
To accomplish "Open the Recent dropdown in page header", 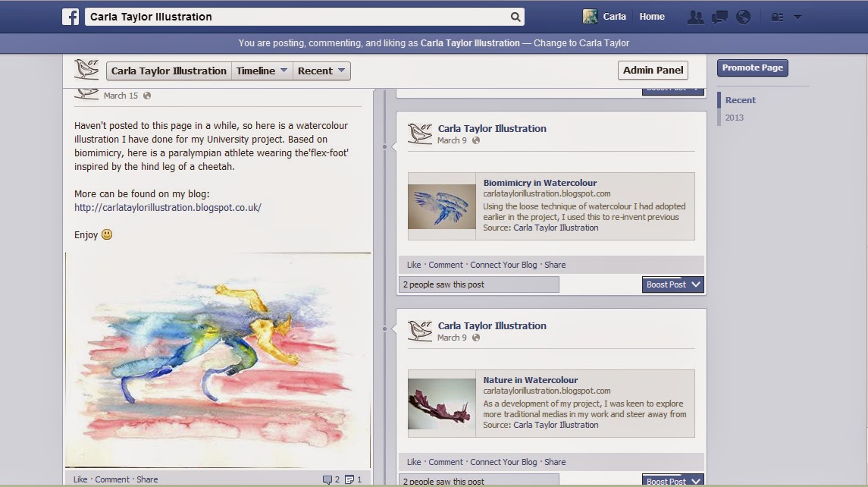I will [321, 71].
